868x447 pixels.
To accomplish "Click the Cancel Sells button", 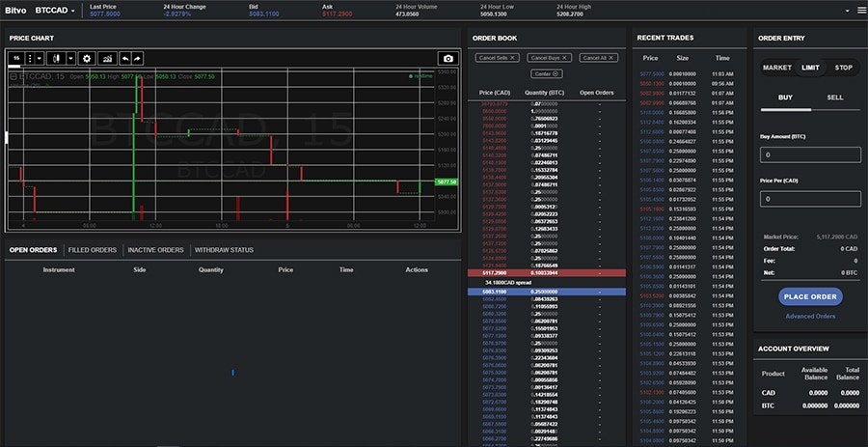I will 497,58.
